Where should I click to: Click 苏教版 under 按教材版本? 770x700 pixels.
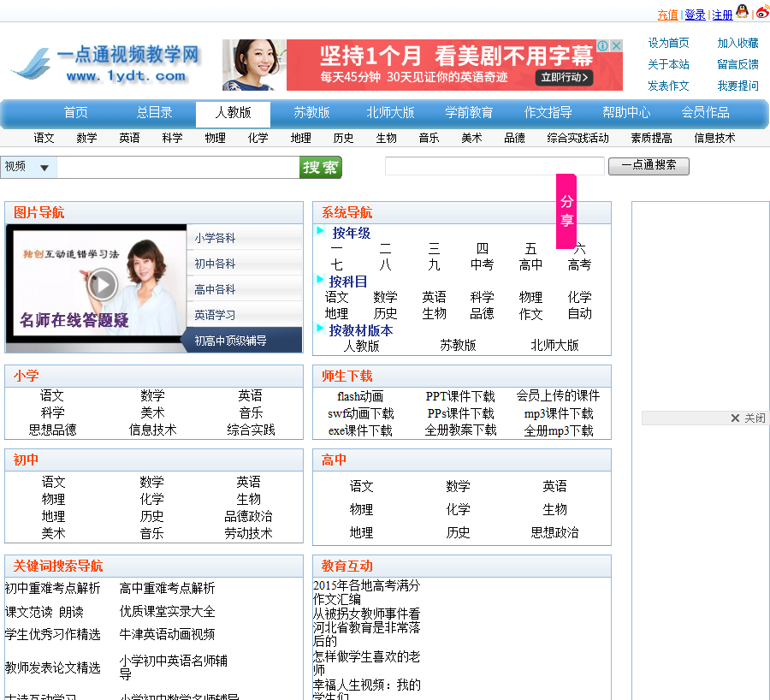(458, 346)
